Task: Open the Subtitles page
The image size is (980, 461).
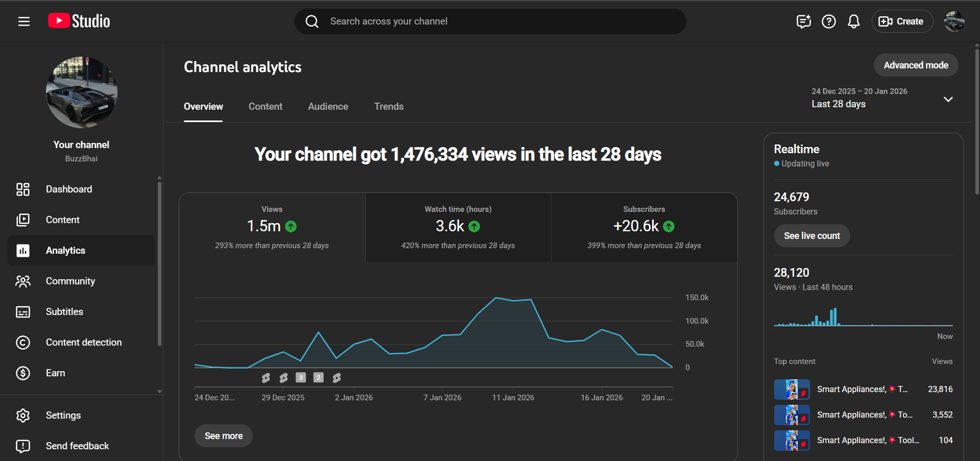Action: coord(64,312)
